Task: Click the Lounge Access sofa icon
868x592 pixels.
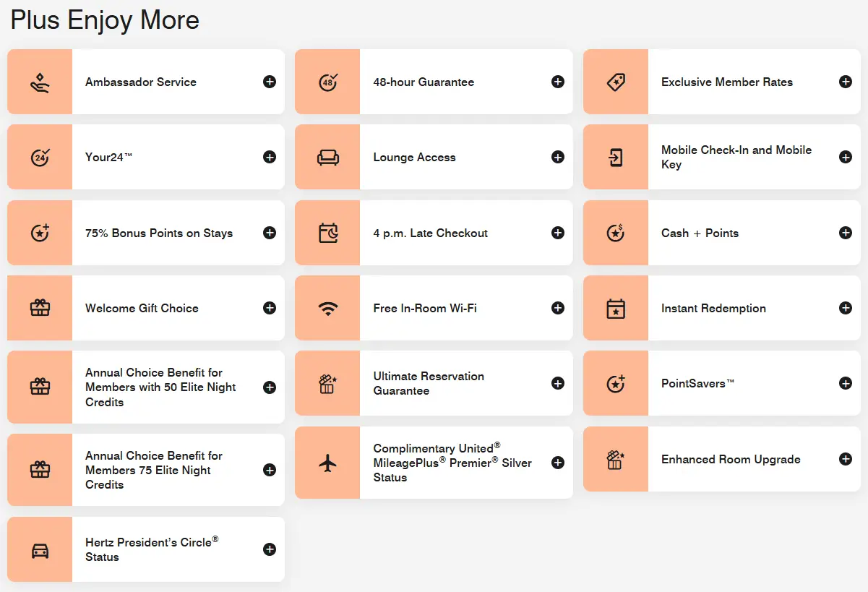Action: point(327,158)
